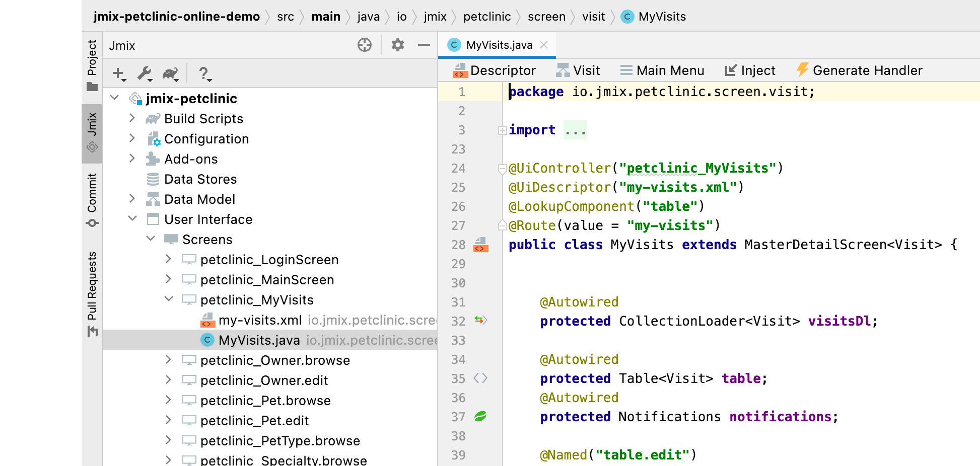Click 'screen' in the breadcrumb path

tap(546, 17)
